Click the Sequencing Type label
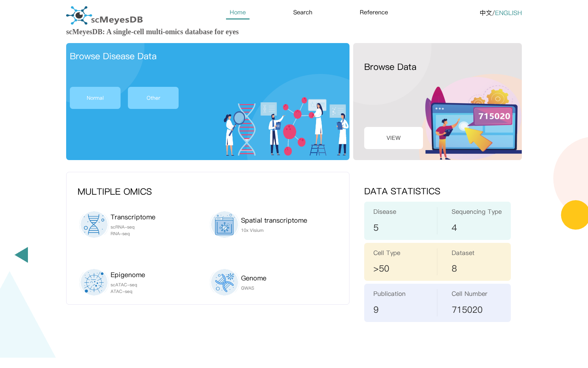This screenshot has width=588, height=368. 477,212
